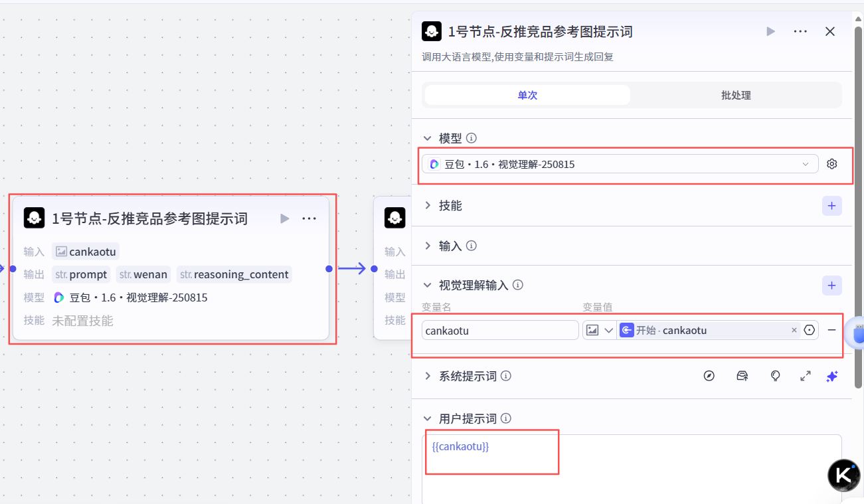The width and height of the screenshot is (864, 504).
Task: Open the AI prompt optimization sparkle icon
Action: (x=832, y=376)
